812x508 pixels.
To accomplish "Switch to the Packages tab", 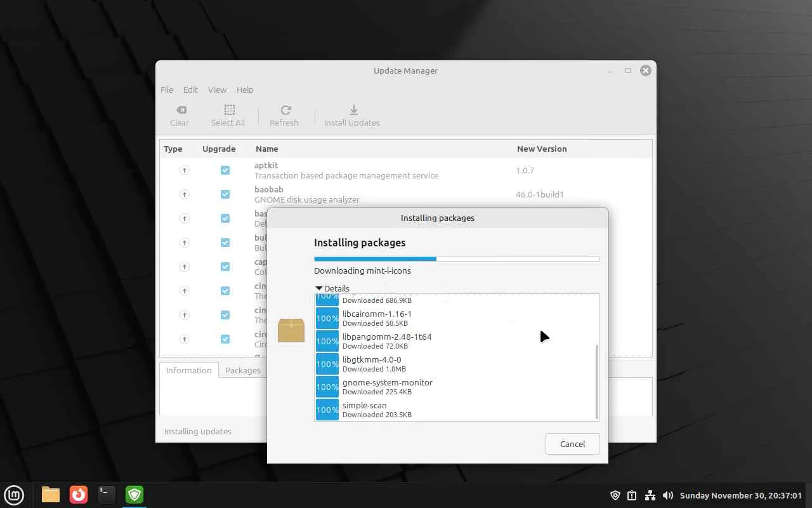I will point(243,370).
